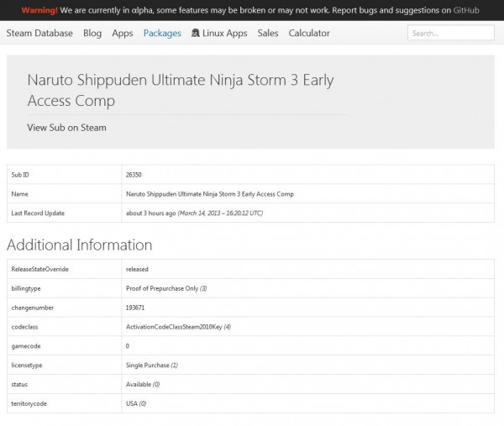Select the released value
The width and height of the screenshot is (504, 426).
point(137,269)
